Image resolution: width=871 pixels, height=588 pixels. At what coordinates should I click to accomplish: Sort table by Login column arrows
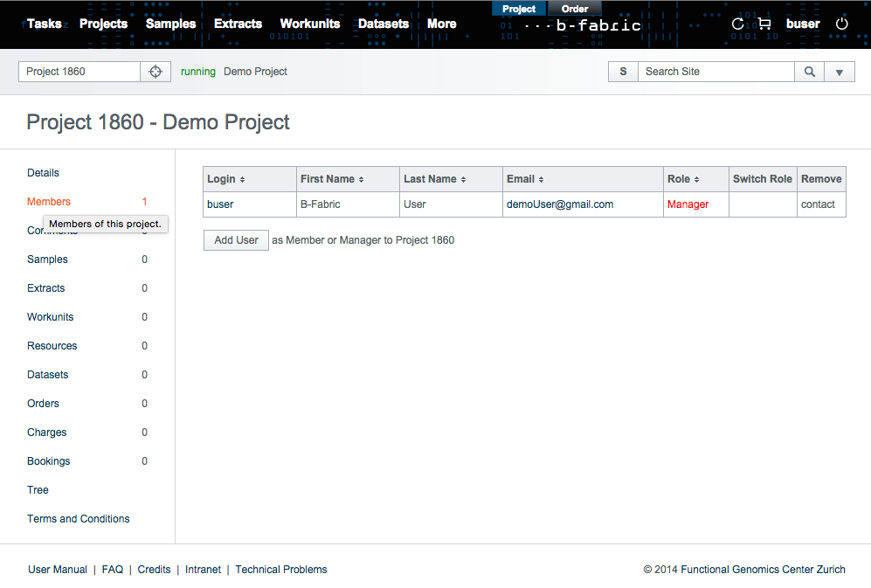click(242, 179)
